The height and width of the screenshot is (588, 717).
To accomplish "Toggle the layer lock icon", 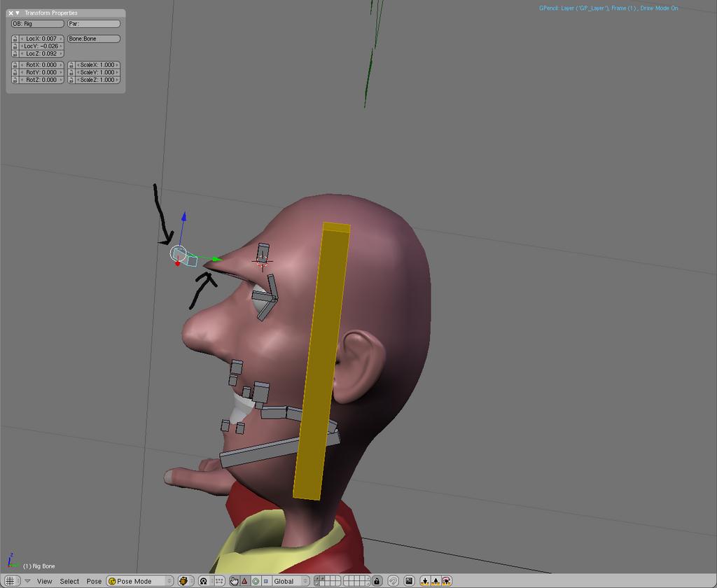I will (x=377, y=581).
